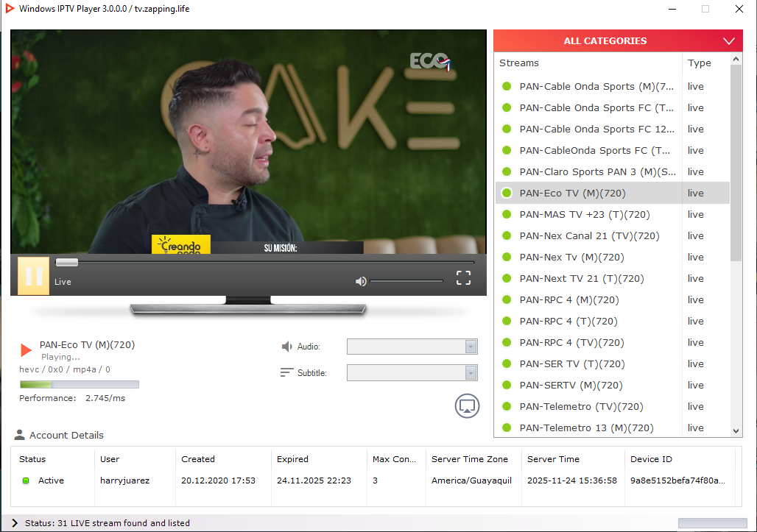Select PAN-RPC 4 (T)(720) stream
757x532 pixels.
(x=612, y=321)
